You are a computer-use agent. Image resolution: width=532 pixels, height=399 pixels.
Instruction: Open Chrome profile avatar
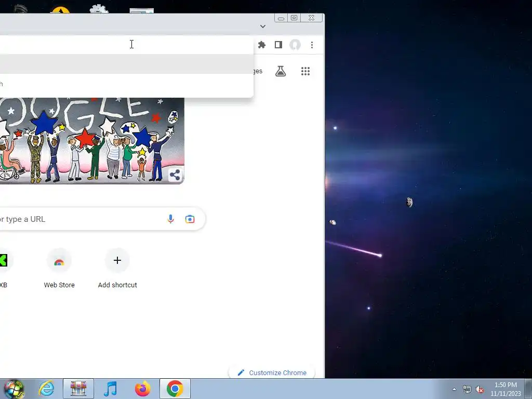coord(295,45)
